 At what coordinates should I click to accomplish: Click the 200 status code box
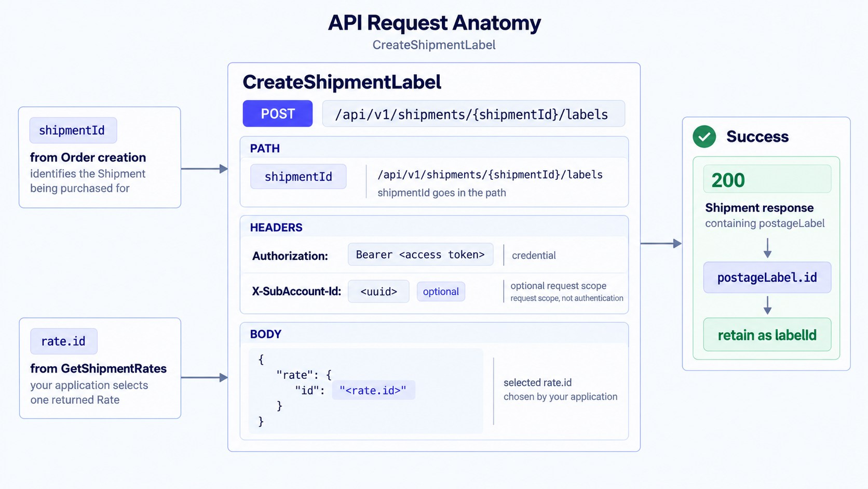click(x=767, y=179)
